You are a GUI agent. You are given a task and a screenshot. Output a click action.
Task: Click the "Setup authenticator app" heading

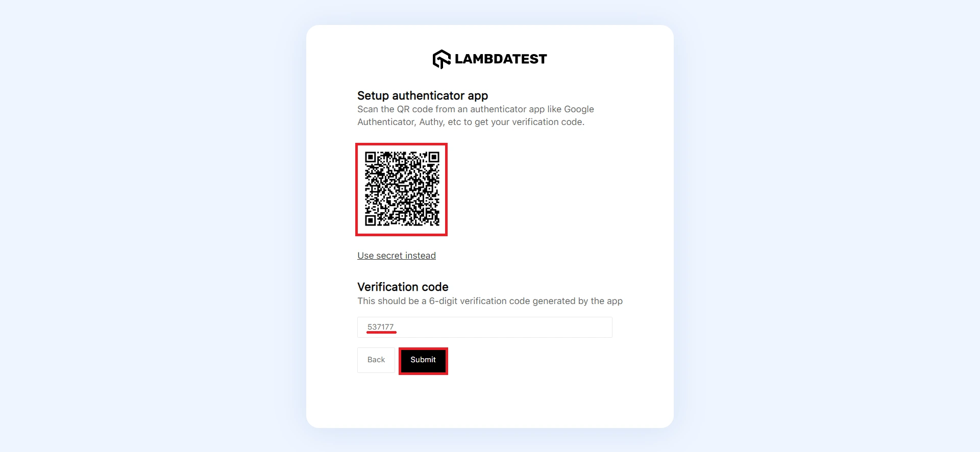(423, 96)
